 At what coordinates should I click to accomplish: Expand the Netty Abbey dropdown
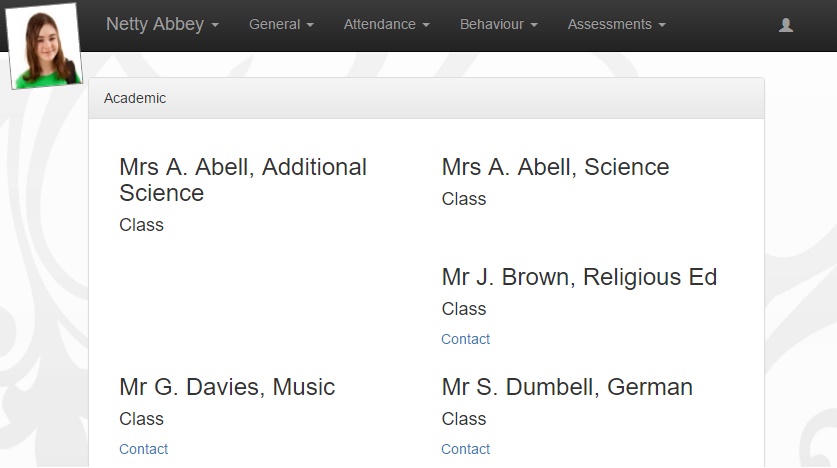click(x=162, y=25)
